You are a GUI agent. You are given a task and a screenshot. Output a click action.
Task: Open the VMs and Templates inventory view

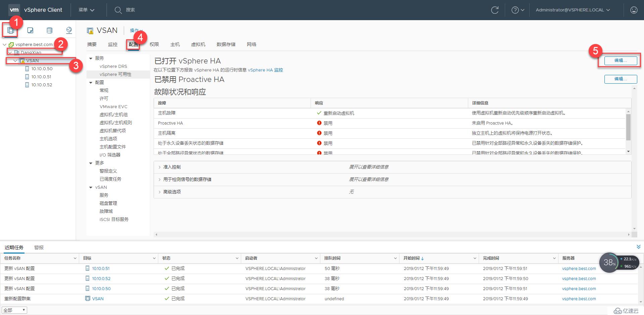pos(30,31)
